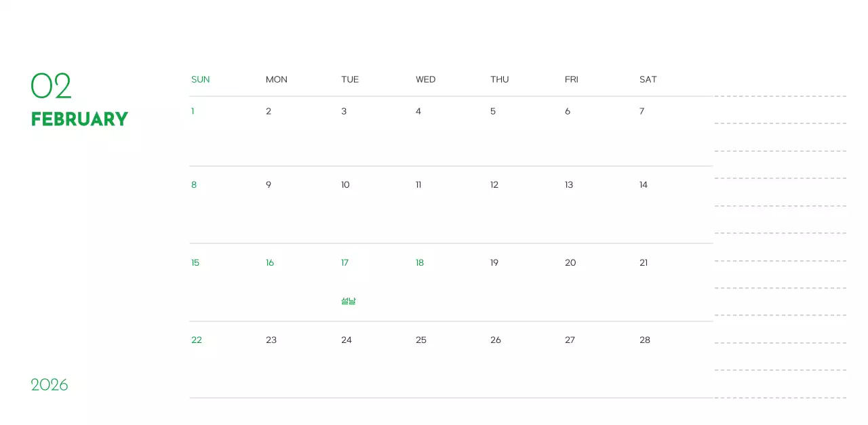Screen dimensions: 868x425
Task: Click the SAT column header
Action: coord(648,79)
